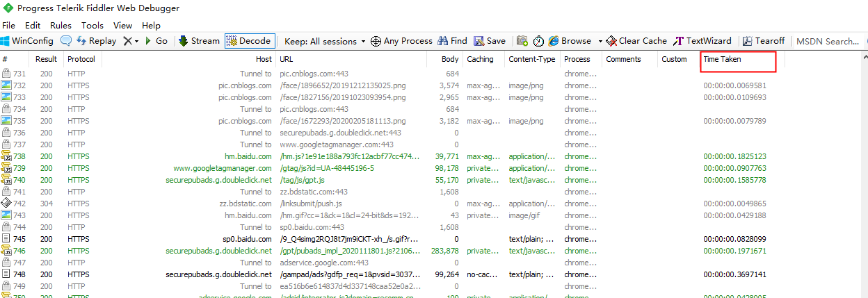Click the document icon of session 748

[x=6, y=274]
